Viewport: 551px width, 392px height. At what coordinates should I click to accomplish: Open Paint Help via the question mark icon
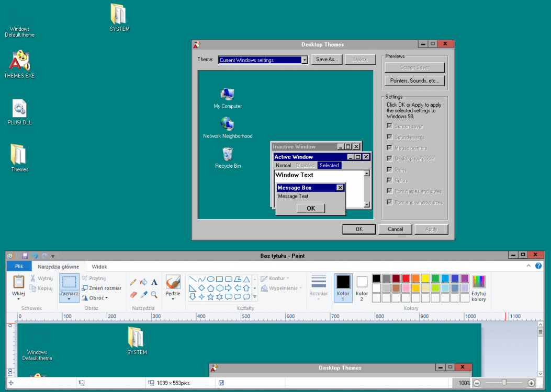(538, 266)
